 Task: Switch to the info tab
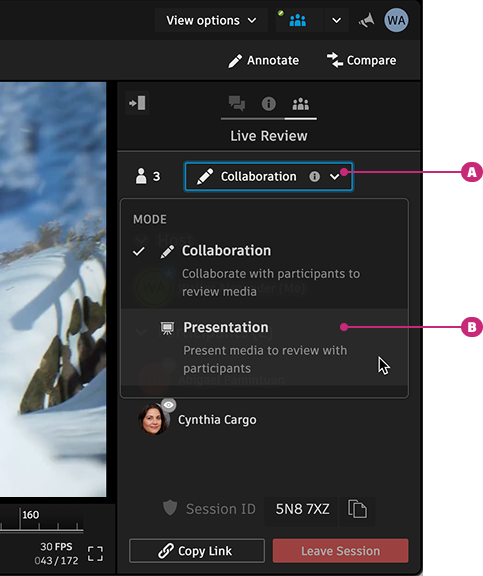tap(268, 104)
